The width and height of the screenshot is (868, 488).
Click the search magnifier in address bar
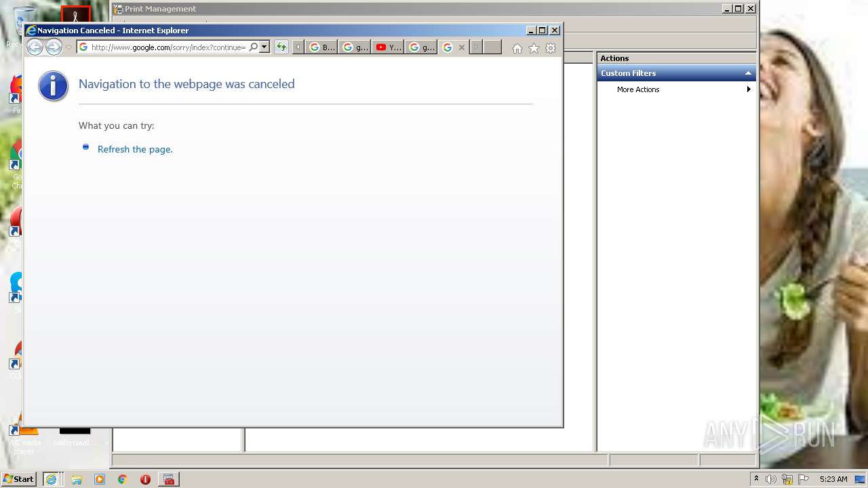tap(254, 47)
